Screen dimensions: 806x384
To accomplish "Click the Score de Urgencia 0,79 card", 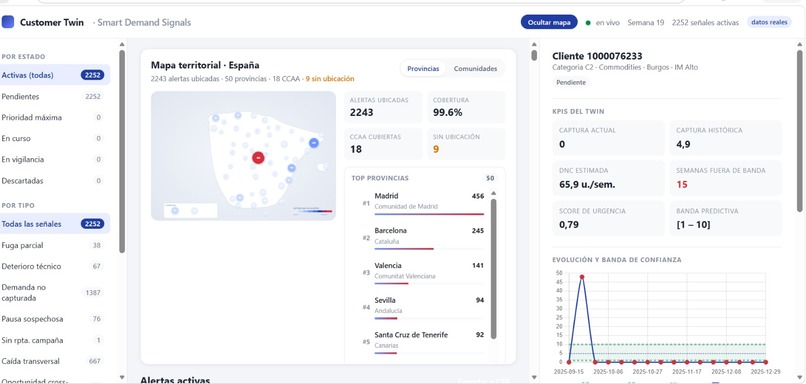I will (x=609, y=218).
